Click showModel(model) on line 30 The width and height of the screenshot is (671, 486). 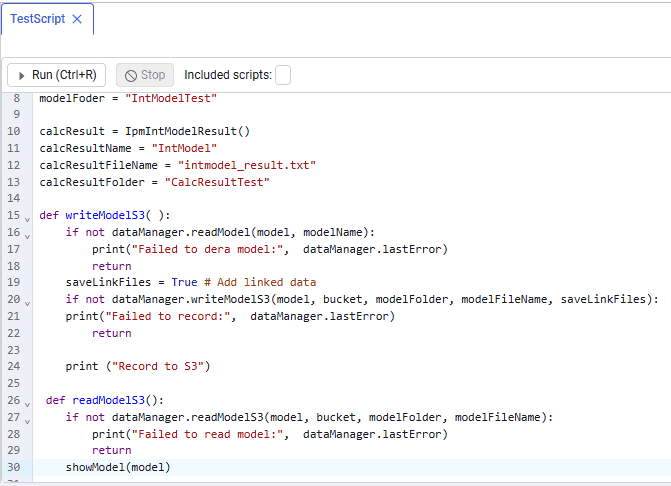click(118, 467)
